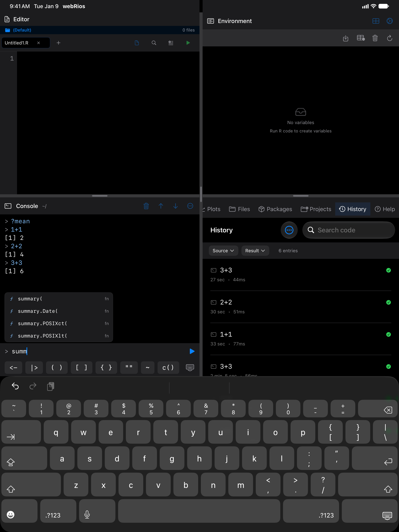Expand the Source filter dropdown
399x532 pixels.
pyautogui.click(x=223, y=251)
